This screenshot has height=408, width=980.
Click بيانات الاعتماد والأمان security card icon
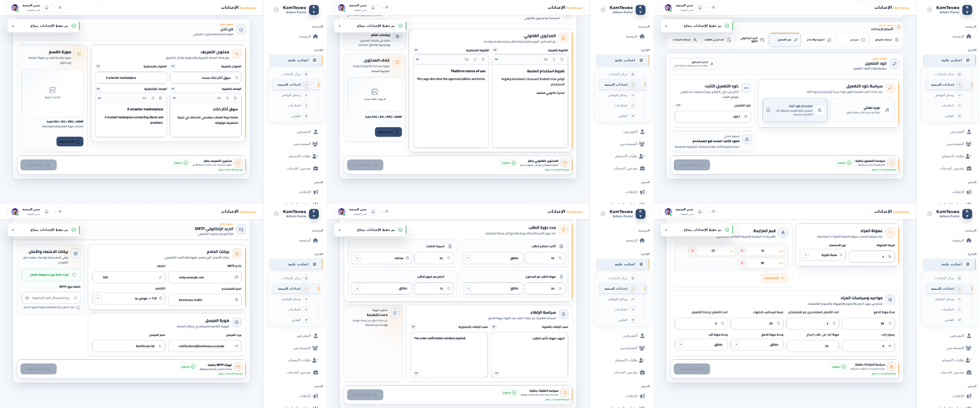point(76,254)
